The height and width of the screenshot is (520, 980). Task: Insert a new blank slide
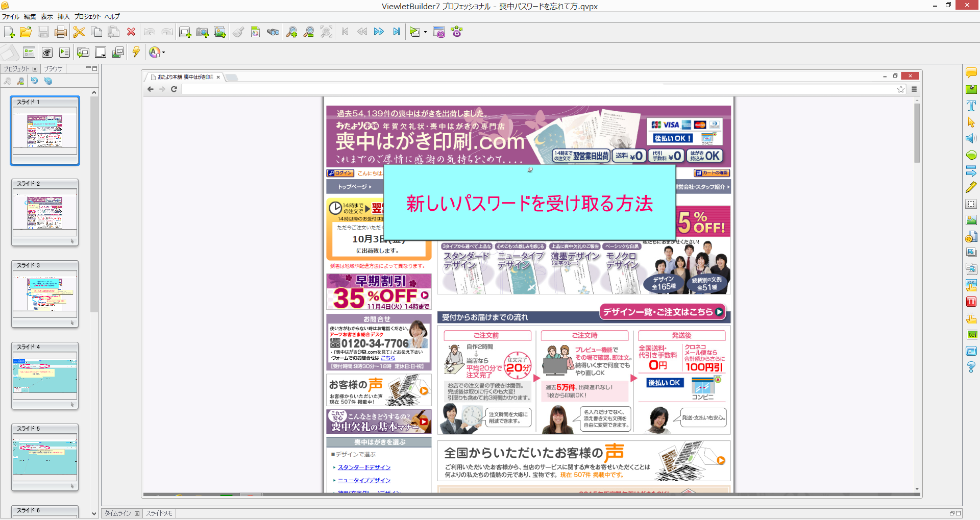pyautogui.click(x=185, y=32)
